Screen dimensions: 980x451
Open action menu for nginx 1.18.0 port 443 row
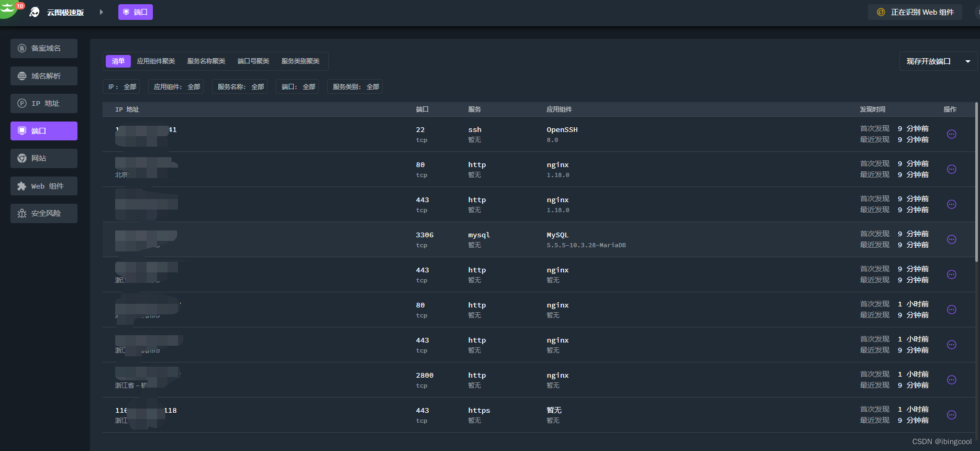[x=952, y=204]
